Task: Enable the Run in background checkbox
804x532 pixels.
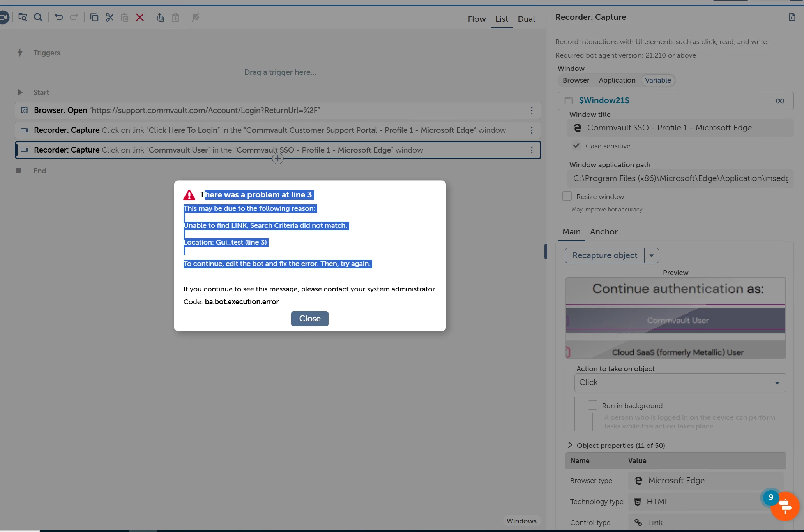Action: pos(593,405)
